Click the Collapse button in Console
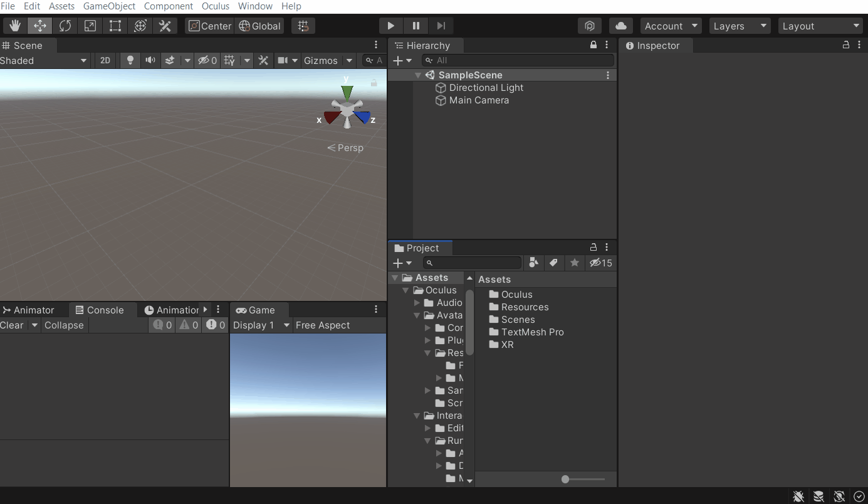868x504 pixels. point(64,325)
